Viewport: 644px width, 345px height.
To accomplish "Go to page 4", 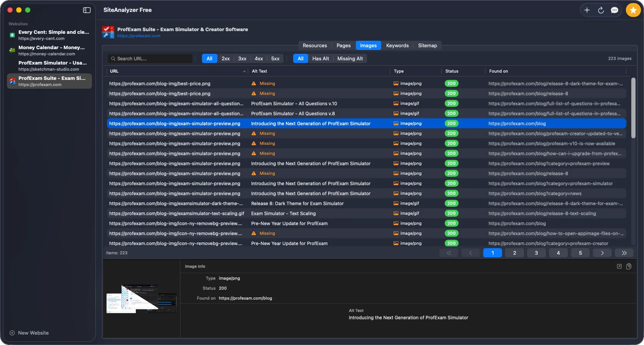I will [x=558, y=253].
